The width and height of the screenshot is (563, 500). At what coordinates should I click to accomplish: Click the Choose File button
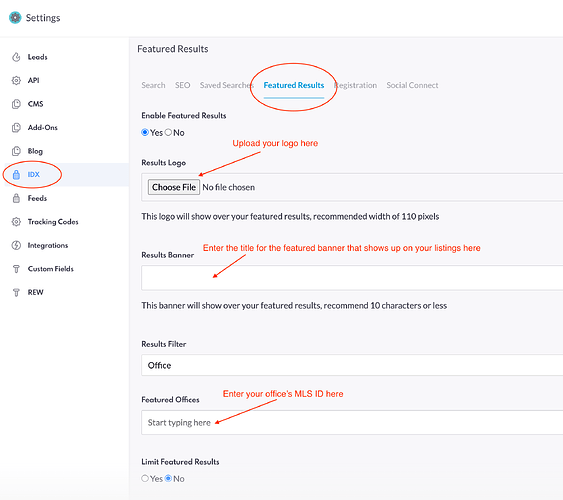pyautogui.click(x=174, y=187)
